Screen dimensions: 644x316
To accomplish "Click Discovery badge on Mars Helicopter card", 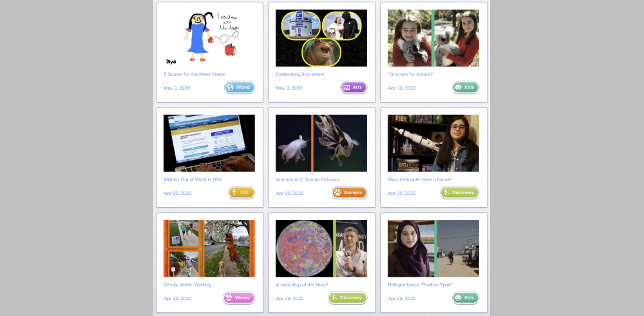I will point(460,193).
